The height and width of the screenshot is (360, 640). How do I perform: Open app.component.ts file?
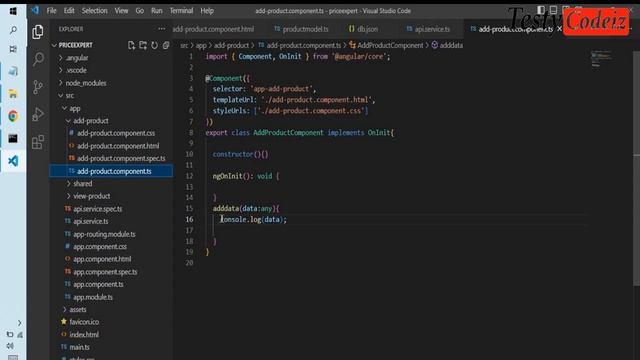point(98,284)
